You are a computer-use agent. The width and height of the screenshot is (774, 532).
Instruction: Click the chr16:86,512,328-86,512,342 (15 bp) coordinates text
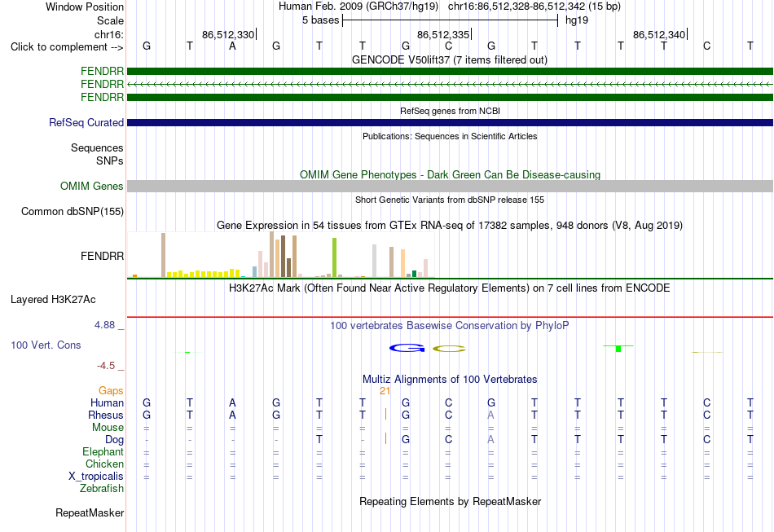[534, 7]
